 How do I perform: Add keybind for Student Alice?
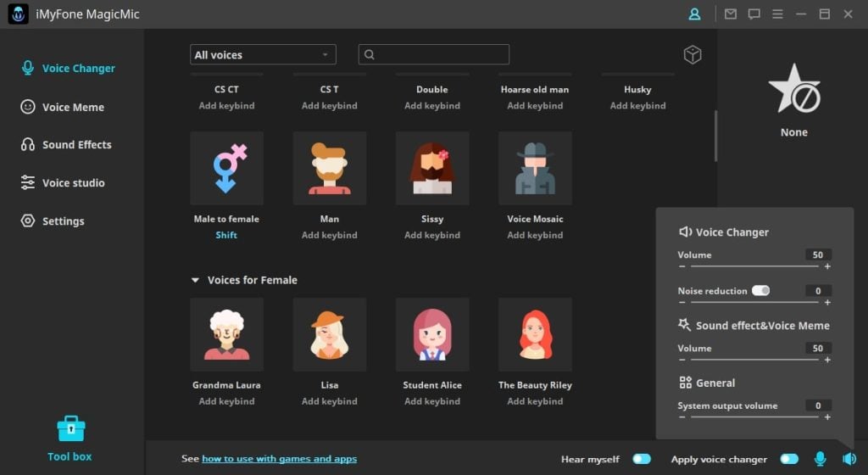pos(432,401)
